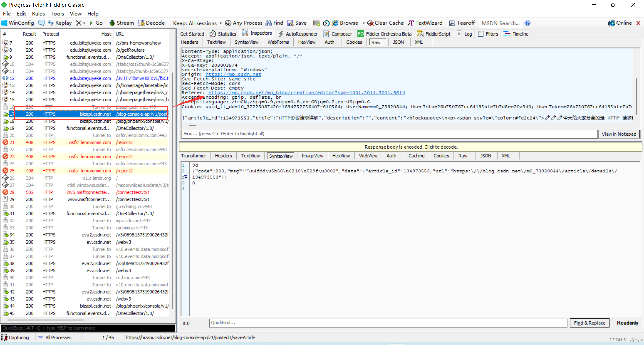This screenshot has width=644, height=345.
Task: Click the screenshot camera toolbar icon
Action: (x=316, y=23)
